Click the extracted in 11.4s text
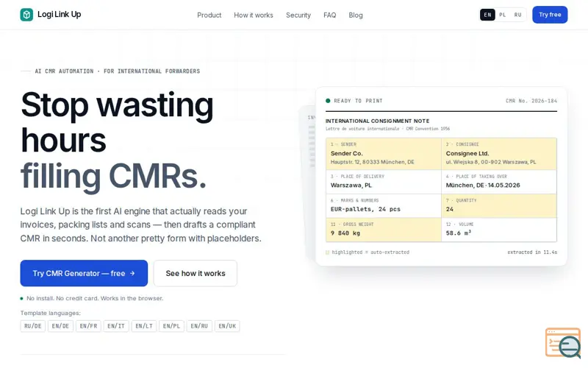588x368 pixels. (x=532, y=252)
